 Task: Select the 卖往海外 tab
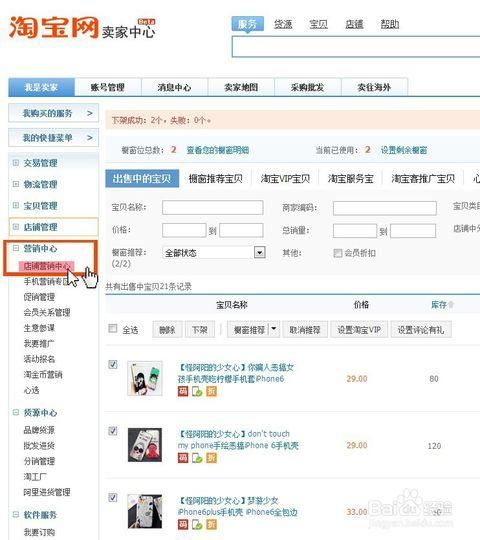pos(374,87)
